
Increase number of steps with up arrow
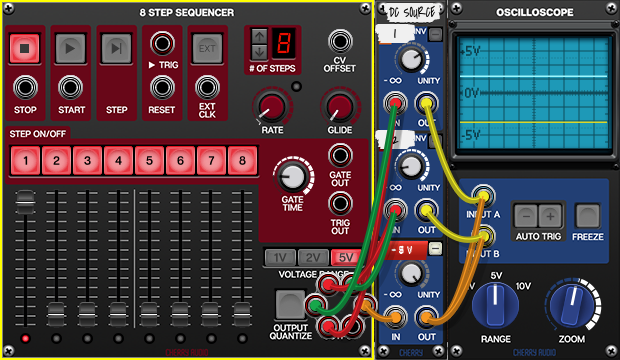[259, 36]
